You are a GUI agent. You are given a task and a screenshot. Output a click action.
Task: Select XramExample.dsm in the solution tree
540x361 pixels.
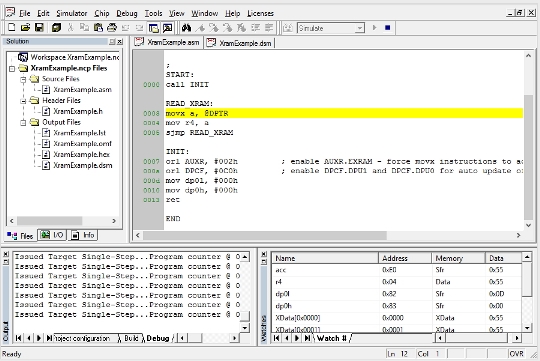83,165
